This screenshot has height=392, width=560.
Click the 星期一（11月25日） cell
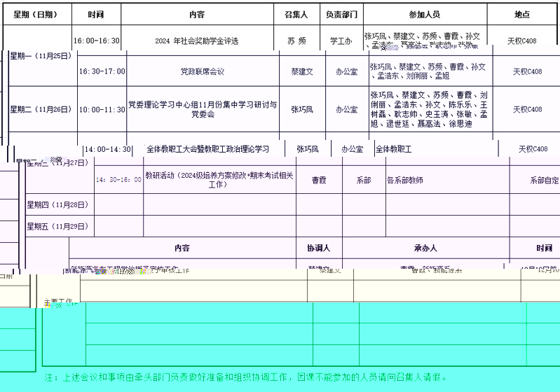[43, 56]
